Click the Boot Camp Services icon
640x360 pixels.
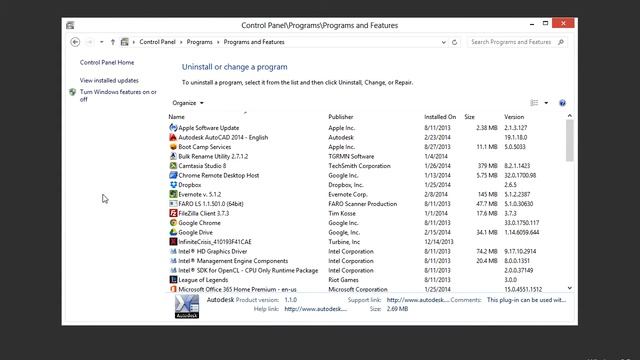pyautogui.click(x=173, y=147)
